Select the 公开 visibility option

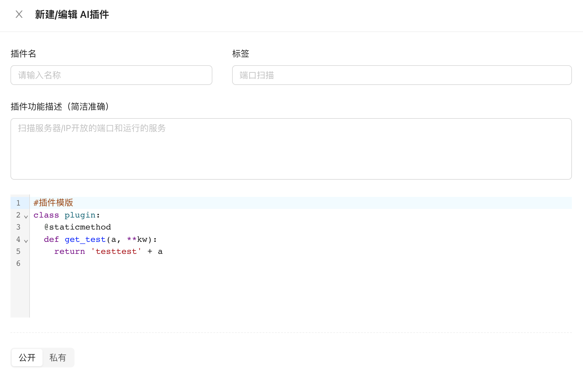[x=27, y=357]
